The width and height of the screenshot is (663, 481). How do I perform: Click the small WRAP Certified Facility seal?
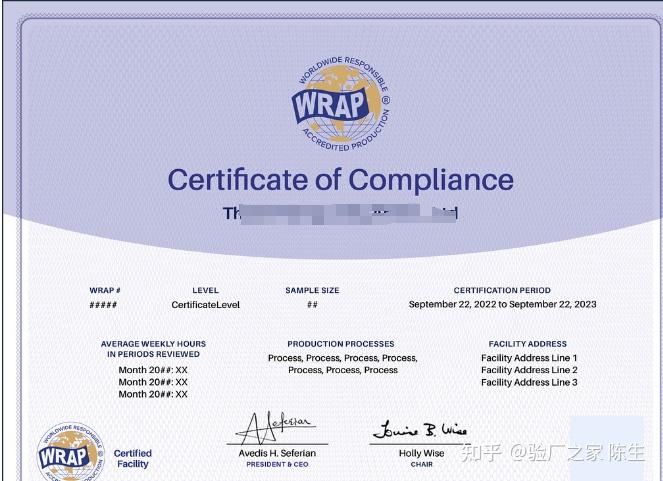pyautogui.click(x=70, y=451)
